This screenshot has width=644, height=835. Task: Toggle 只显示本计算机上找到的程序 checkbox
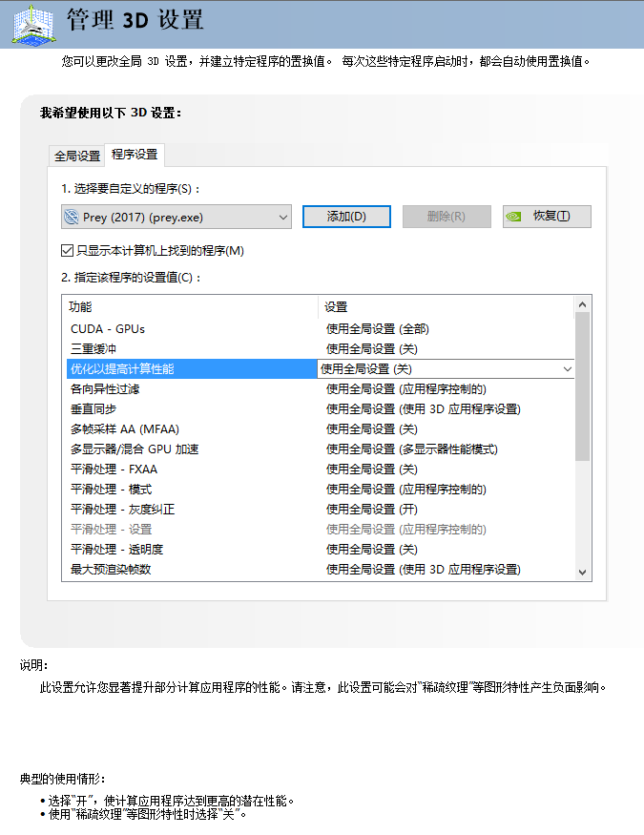(x=67, y=250)
